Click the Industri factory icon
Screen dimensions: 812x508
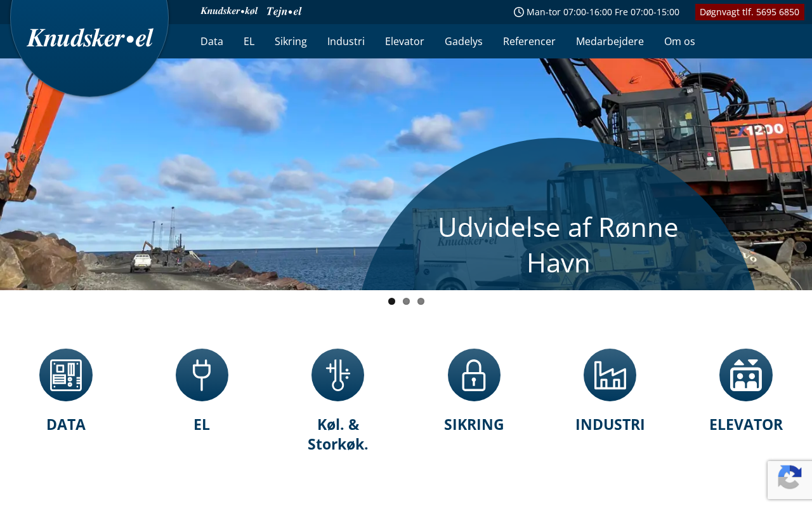click(x=610, y=375)
